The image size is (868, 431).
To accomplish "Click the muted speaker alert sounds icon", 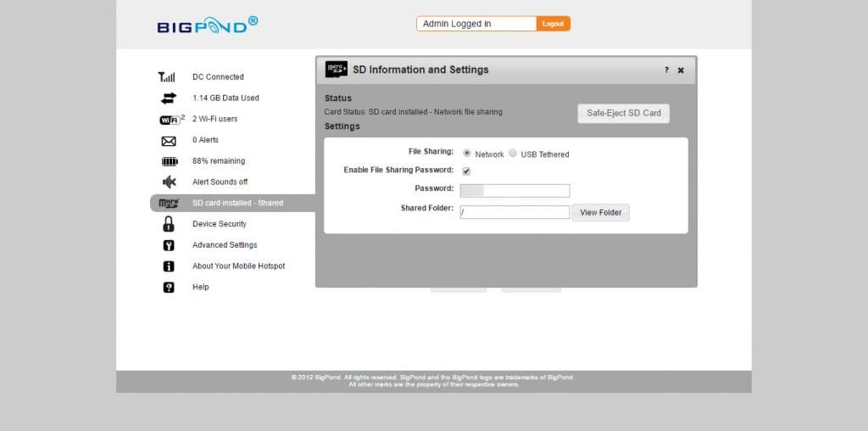I will (169, 182).
